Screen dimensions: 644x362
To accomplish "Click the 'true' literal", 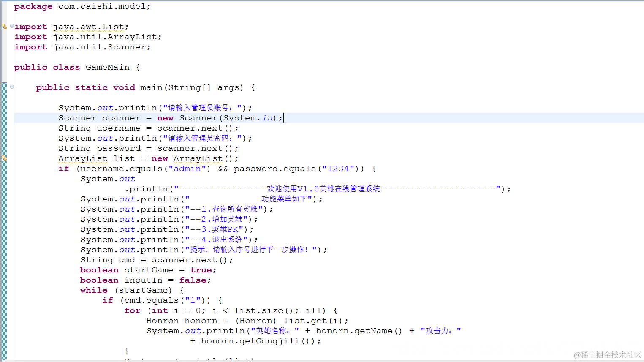I will [x=201, y=270].
